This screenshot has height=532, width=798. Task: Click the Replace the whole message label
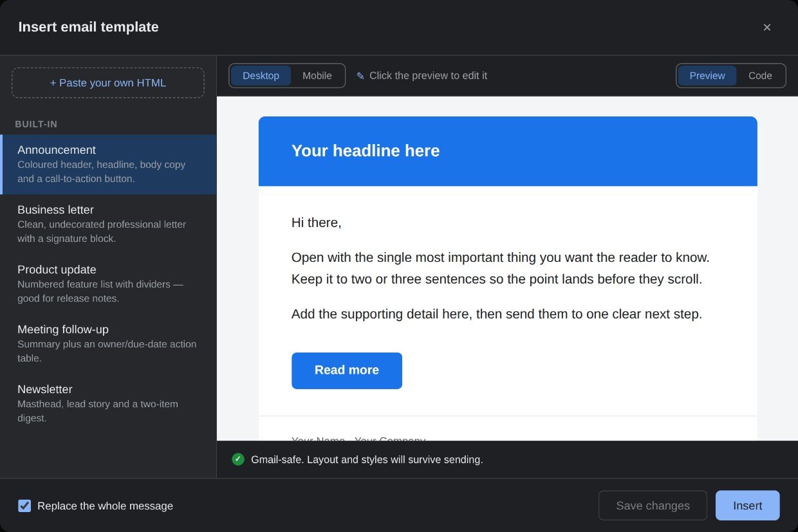[105, 506]
